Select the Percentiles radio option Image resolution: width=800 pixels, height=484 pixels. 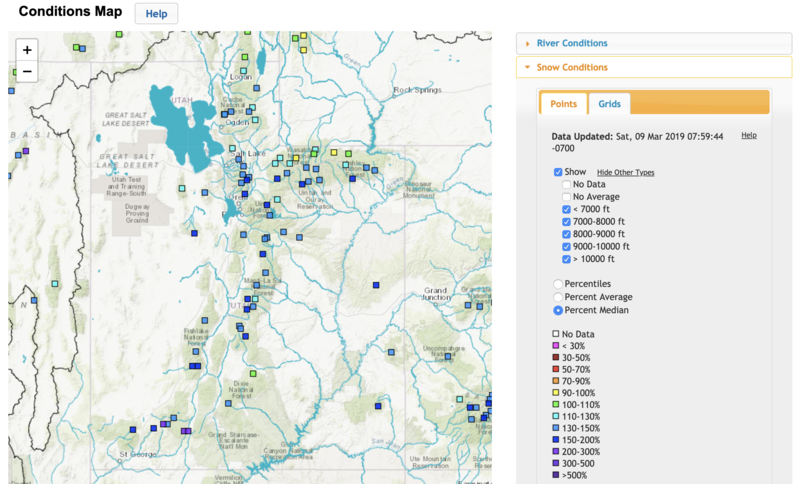tap(558, 284)
